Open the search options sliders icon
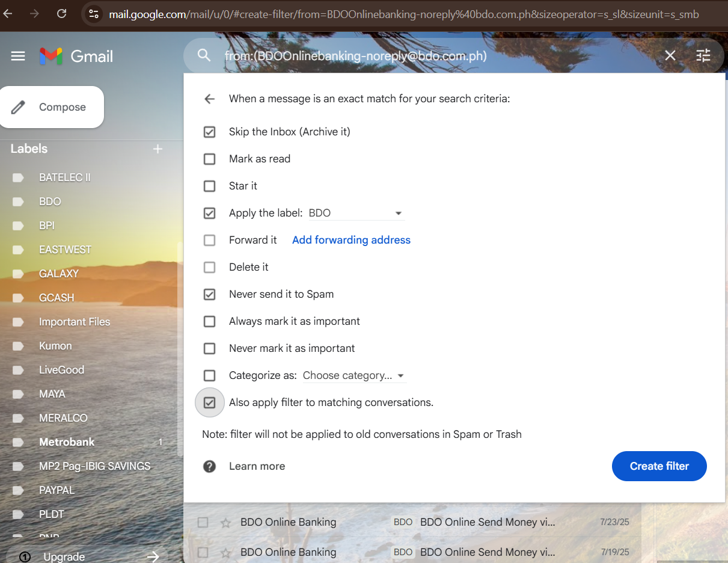 [x=703, y=56]
